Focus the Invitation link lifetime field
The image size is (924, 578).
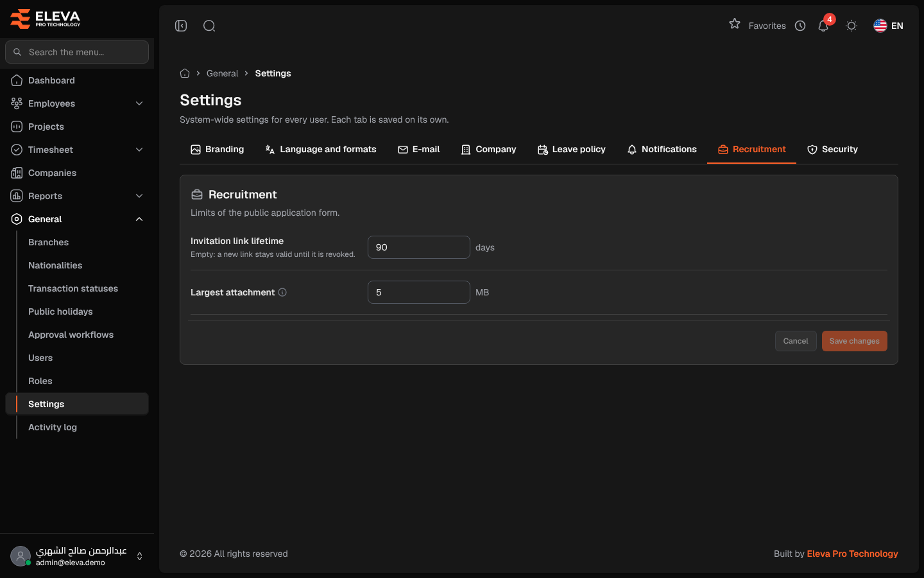pyautogui.click(x=419, y=247)
